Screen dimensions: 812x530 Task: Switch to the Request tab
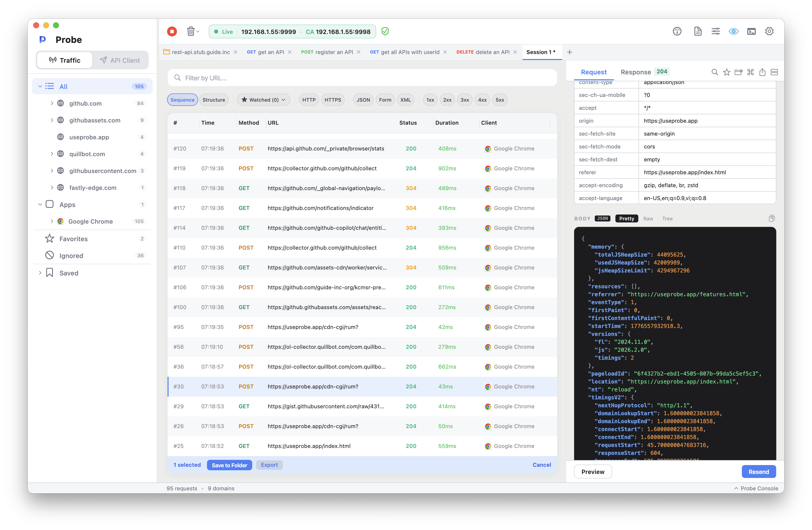coord(593,72)
